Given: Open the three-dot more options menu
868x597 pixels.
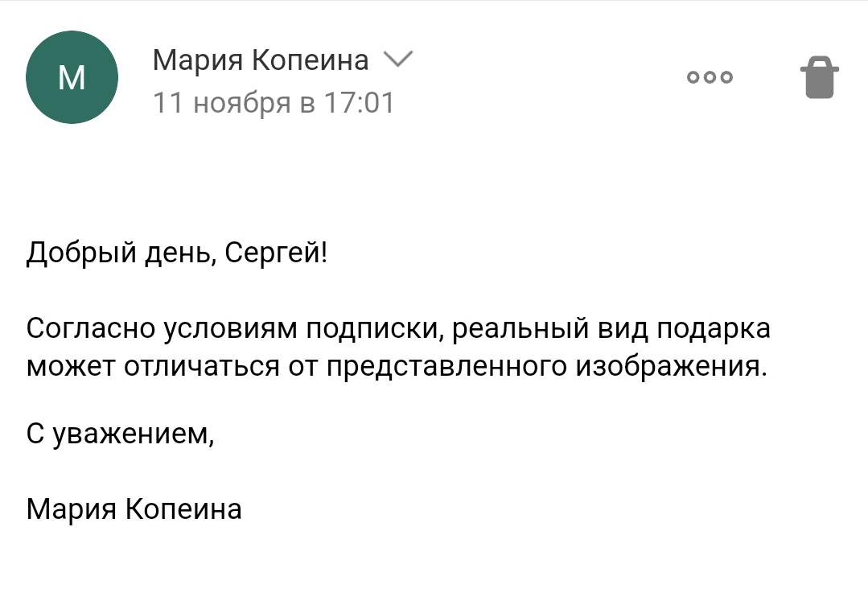Looking at the screenshot, I should (x=710, y=78).
